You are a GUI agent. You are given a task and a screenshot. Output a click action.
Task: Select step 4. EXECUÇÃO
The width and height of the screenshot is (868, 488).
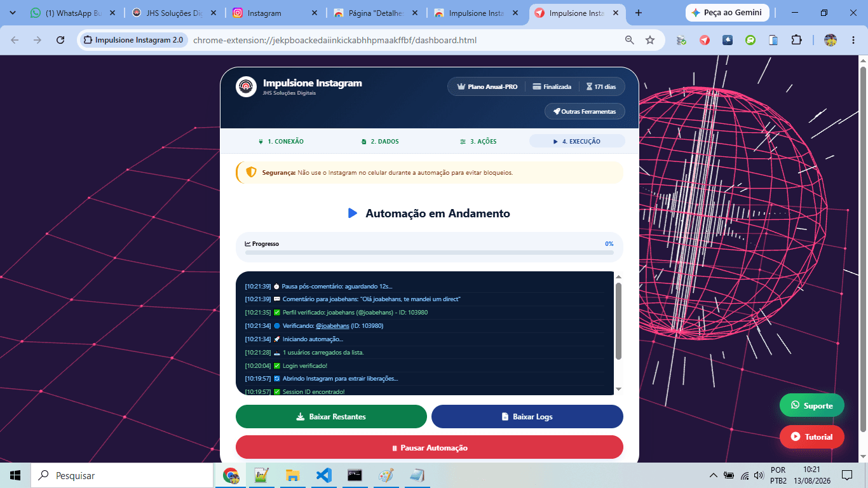[x=577, y=141]
